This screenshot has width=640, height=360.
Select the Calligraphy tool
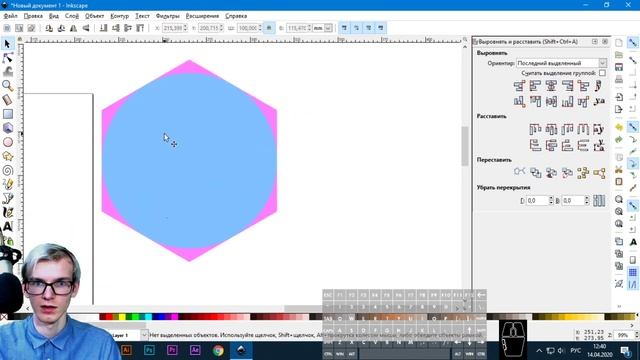click(7, 212)
